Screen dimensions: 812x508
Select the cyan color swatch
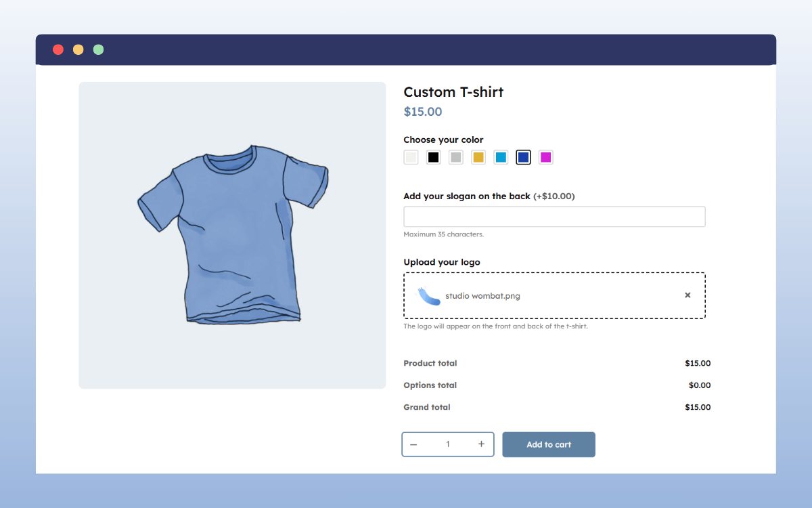click(x=501, y=156)
